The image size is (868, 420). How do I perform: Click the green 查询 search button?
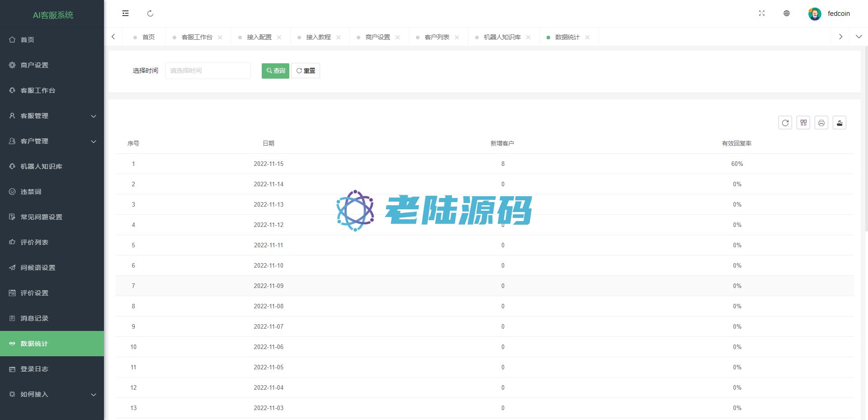275,71
